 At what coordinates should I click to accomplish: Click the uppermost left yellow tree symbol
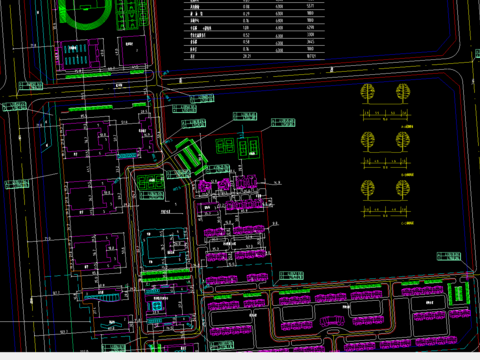tap(367, 93)
